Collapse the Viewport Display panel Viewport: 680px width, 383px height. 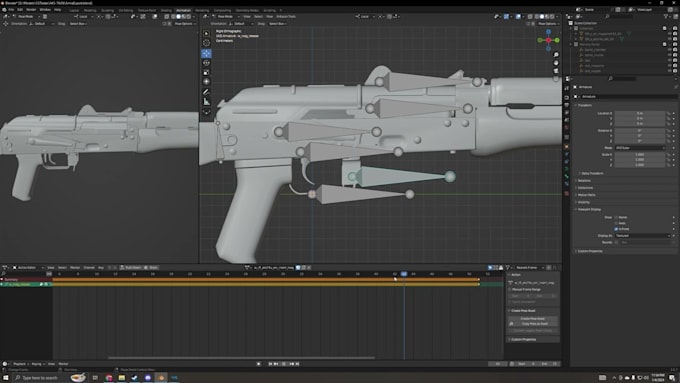[x=588, y=209]
